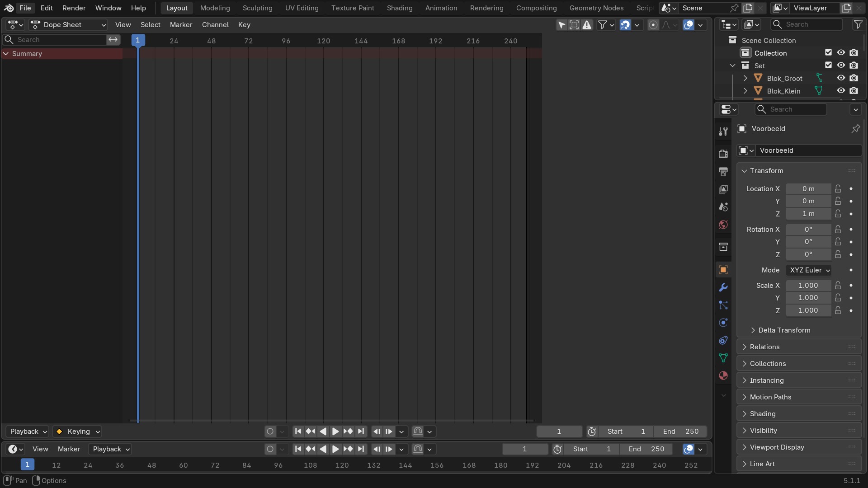Open the View Layer properties tab
Image resolution: width=868 pixels, height=488 pixels.
(x=723, y=189)
